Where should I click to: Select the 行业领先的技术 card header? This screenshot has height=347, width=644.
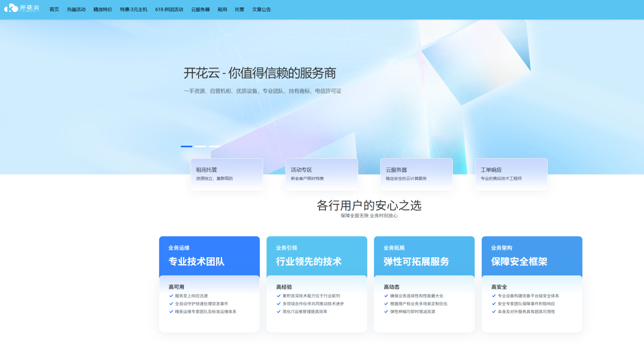pyautogui.click(x=317, y=256)
